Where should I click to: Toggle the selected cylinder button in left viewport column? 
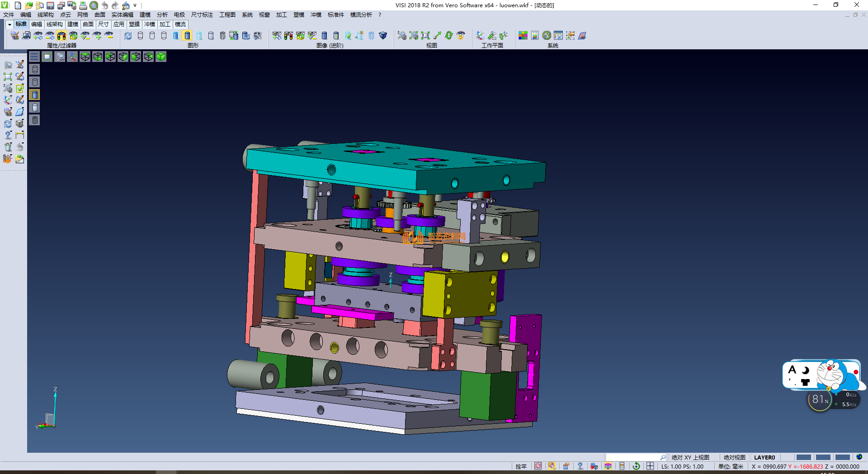click(35, 95)
